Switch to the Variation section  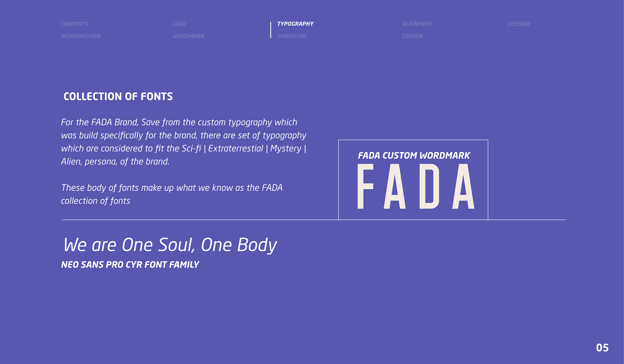[x=292, y=36]
